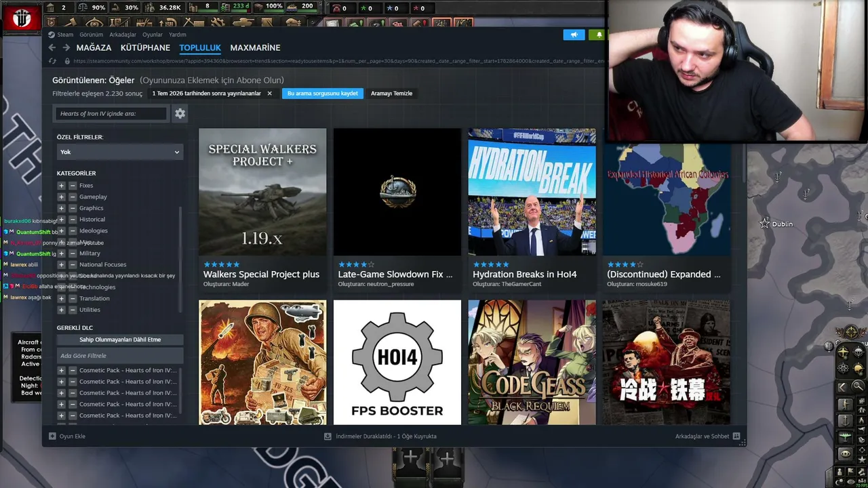Click the workshop URL address bar
868x488 pixels.
click(x=338, y=61)
